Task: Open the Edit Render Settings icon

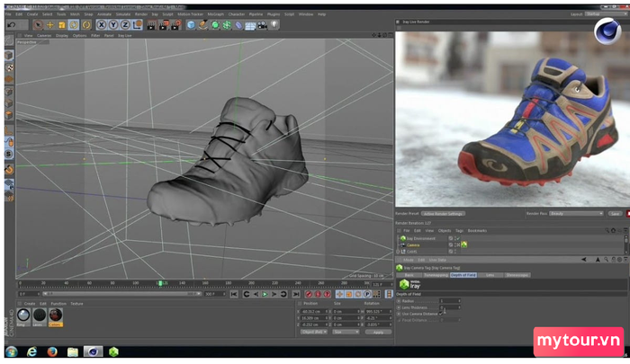Action: tap(176, 25)
